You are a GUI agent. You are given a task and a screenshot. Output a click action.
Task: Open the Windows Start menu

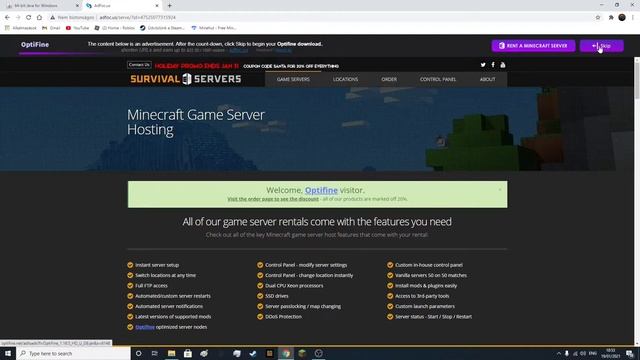(8, 353)
